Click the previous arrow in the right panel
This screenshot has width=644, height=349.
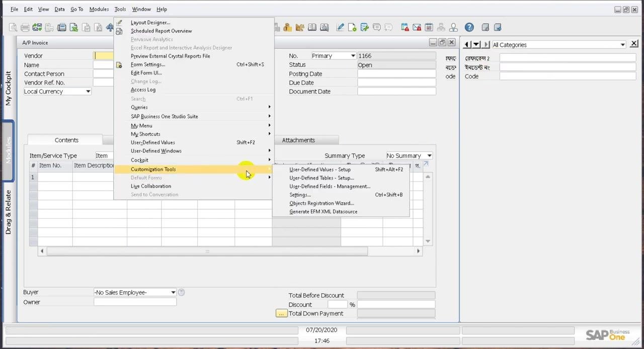[466, 45]
